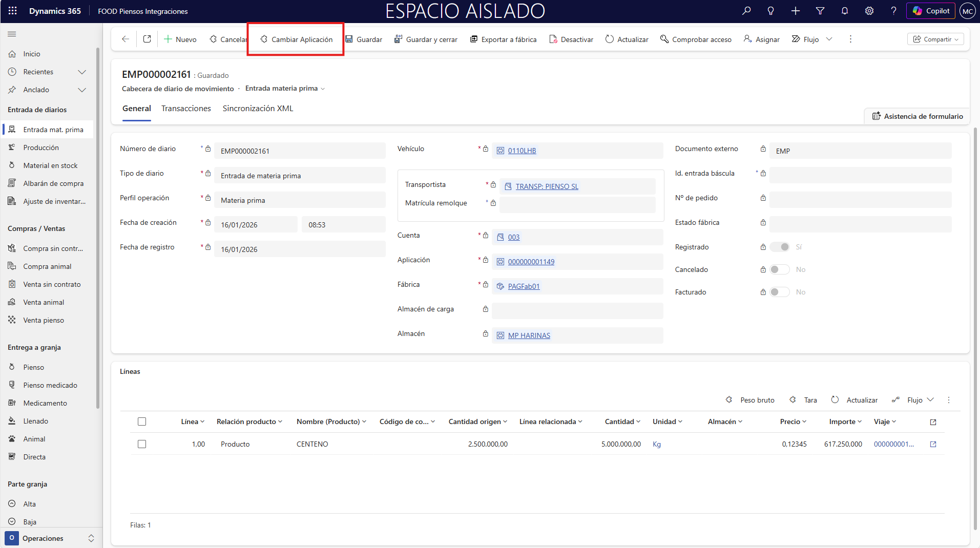Click the advanced filter funnel icon
980x548 pixels.
[x=820, y=11]
